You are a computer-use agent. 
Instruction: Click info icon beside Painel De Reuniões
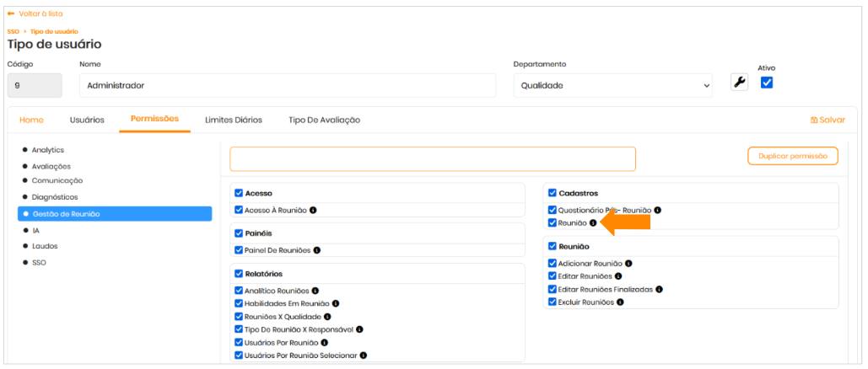click(317, 250)
